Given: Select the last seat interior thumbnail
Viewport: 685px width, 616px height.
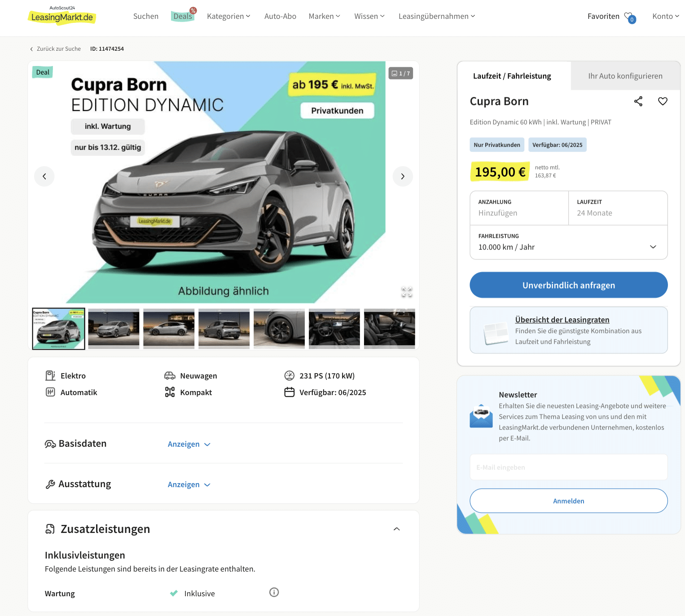Looking at the screenshot, I should pos(390,329).
